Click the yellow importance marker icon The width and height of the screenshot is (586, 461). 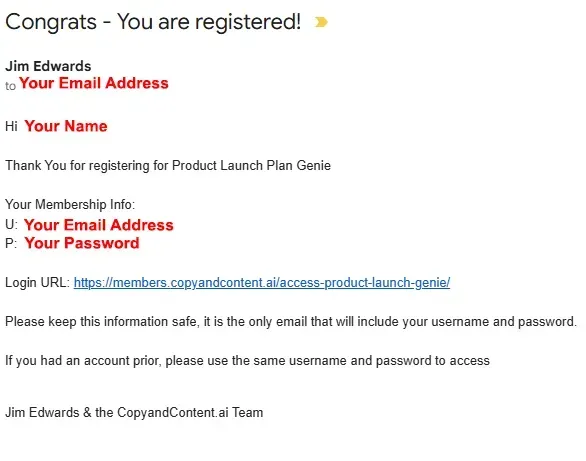(321, 22)
